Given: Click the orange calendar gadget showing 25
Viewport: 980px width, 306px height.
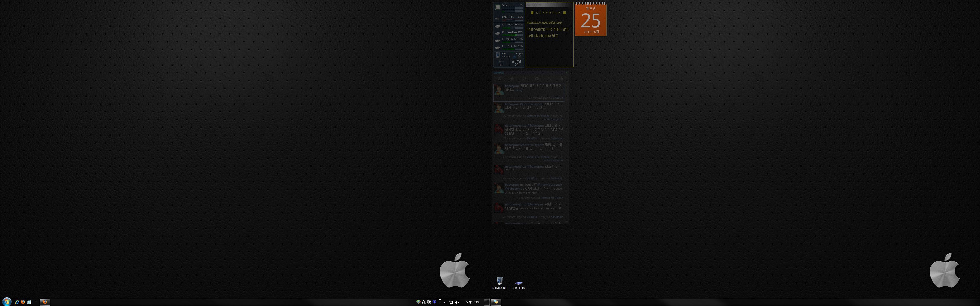Looking at the screenshot, I should pyautogui.click(x=591, y=19).
